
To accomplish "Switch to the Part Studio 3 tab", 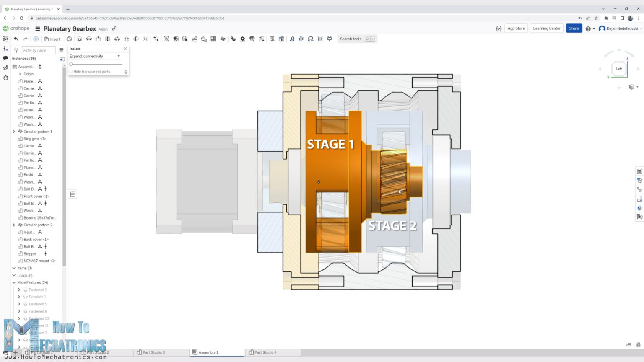I will pyautogui.click(x=153, y=352).
